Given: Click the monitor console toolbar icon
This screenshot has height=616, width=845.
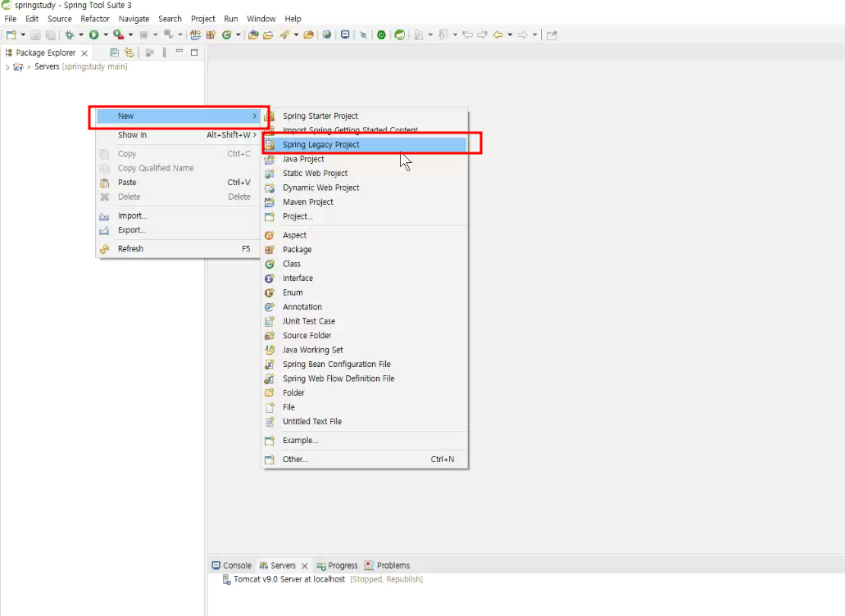Looking at the screenshot, I should click(x=345, y=35).
